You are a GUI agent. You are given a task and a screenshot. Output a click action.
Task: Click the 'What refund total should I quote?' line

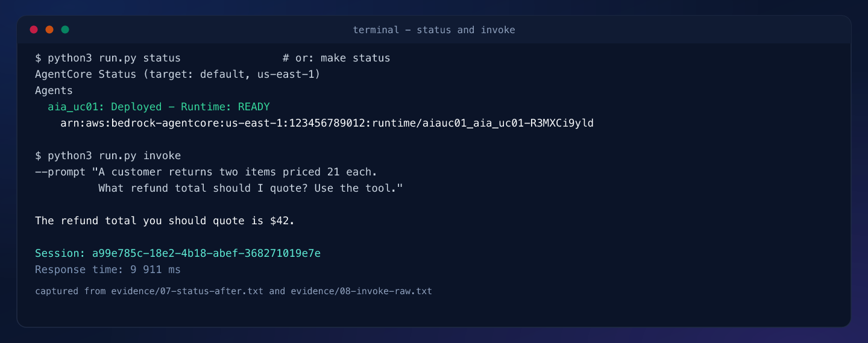pos(251,188)
